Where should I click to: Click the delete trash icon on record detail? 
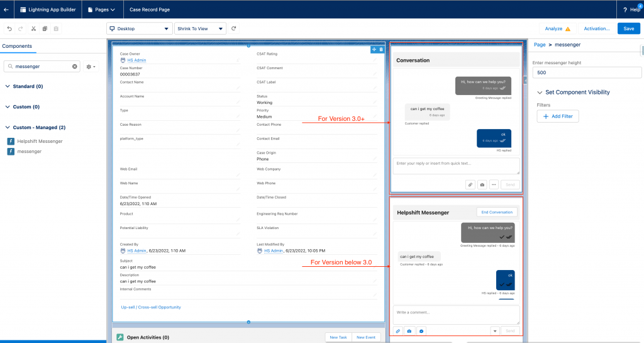[x=381, y=50]
